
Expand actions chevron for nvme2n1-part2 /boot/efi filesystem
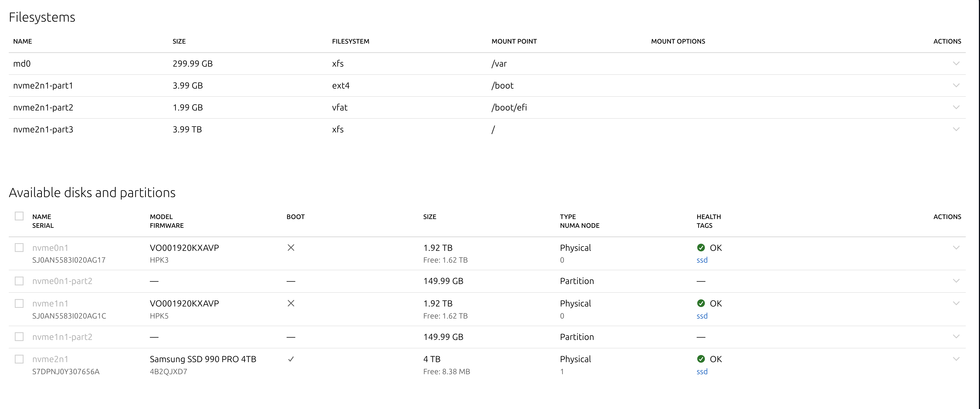coord(956,107)
